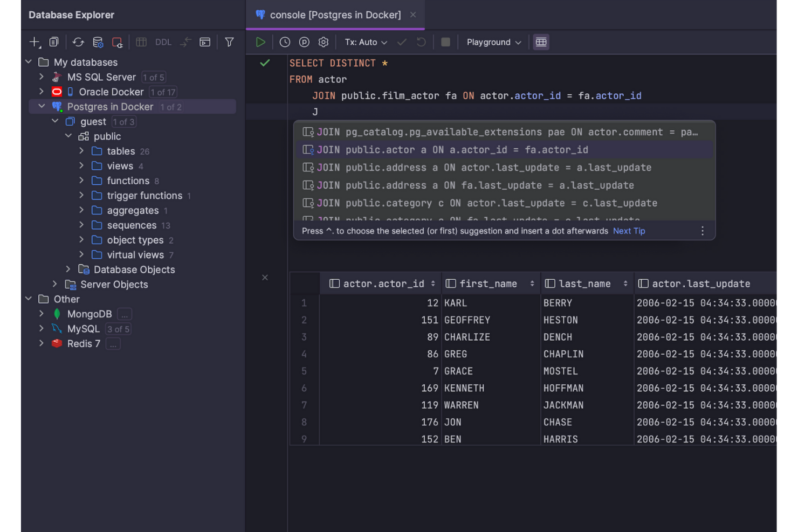The height and width of the screenshot is (532, 798).
Task: Click the Next Tip link
Action: click(x=629, y=231)
